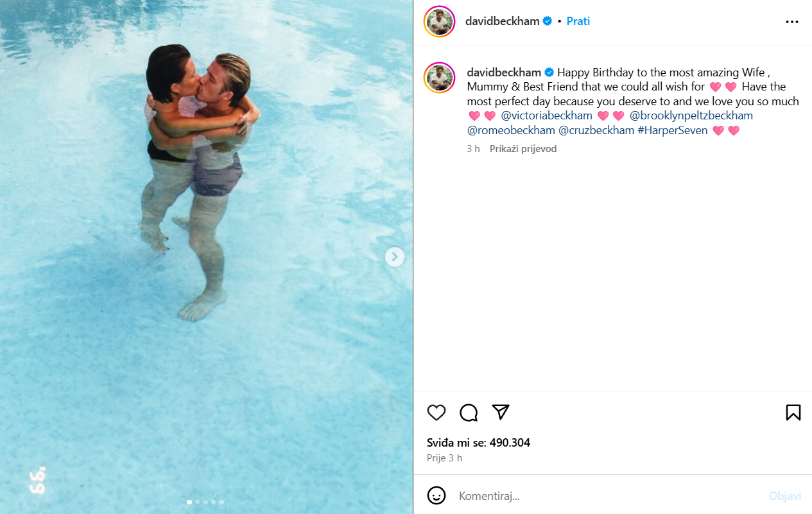View the list of 490.304 likes
The image size is (812, 514).
click(x=479, y=443)
